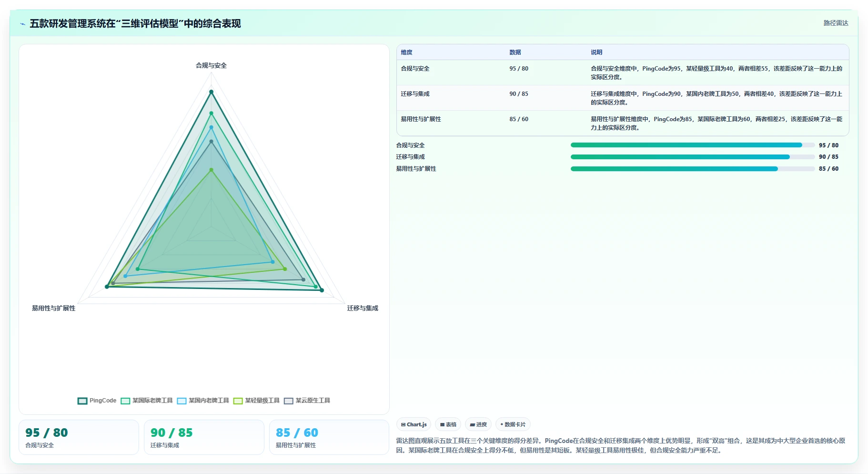
Task: Click the page title 五款研发管理系统
Action: click(x=135, y=23)
